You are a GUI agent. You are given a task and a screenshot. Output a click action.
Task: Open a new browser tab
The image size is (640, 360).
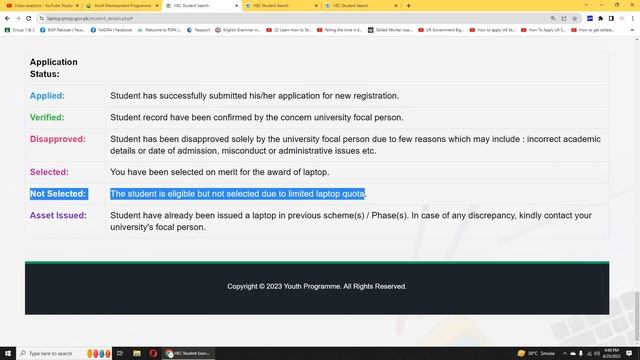click(408, 6)
